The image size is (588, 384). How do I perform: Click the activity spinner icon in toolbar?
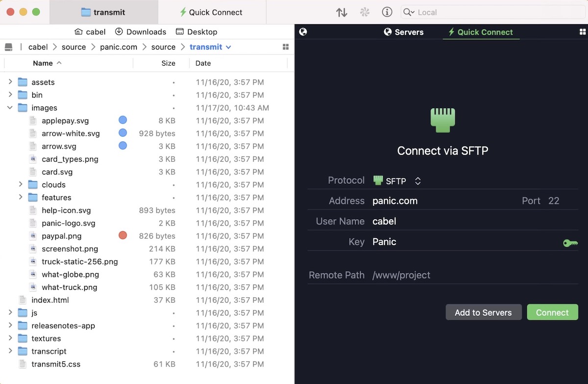(365, 12)
